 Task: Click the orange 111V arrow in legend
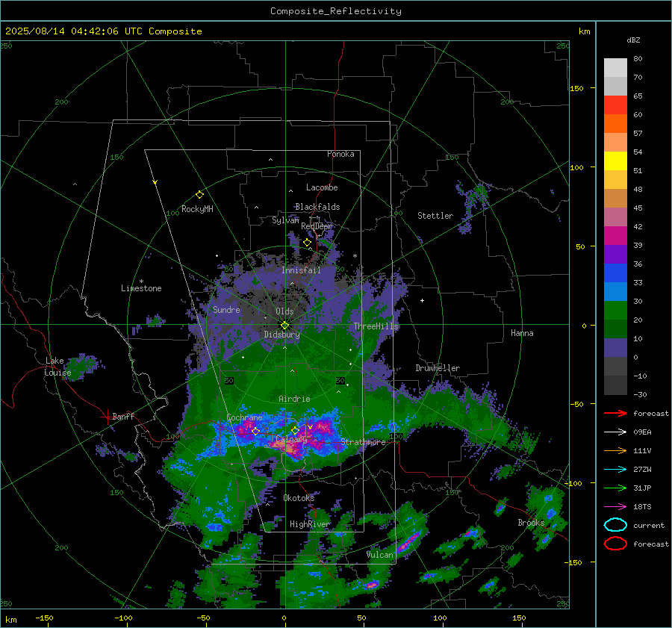(x=615, y=450)
